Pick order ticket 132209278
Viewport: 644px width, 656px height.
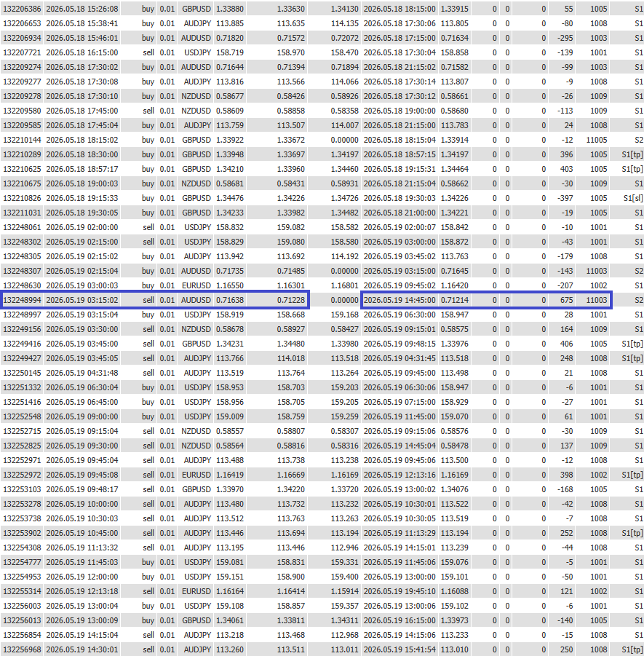[x=22, y=96]
